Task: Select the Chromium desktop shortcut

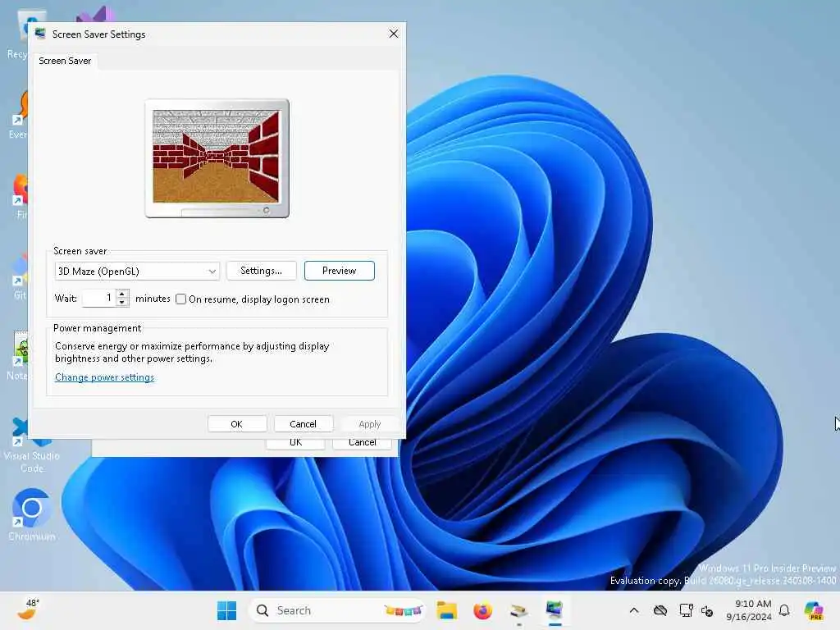Action: 32,514
